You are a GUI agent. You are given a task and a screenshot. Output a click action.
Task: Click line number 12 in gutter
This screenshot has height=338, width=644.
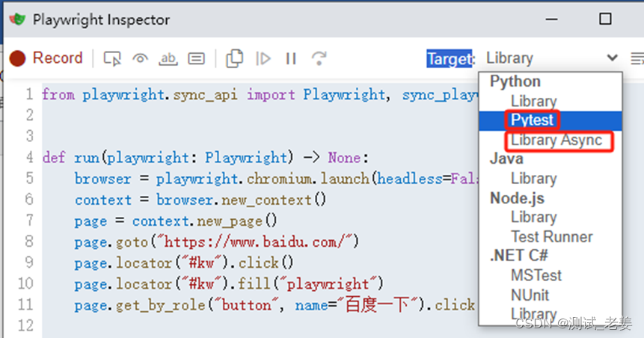[x=25, y=326]
